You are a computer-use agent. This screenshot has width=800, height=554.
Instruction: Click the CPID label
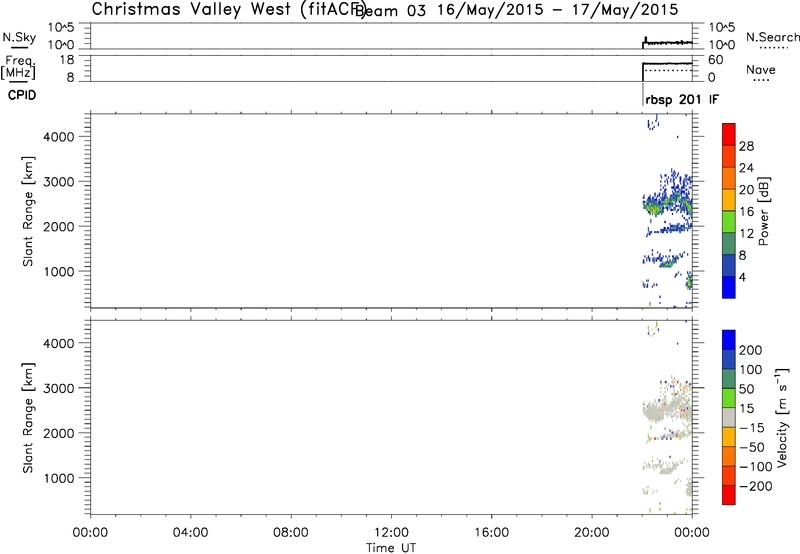point(22,95)
